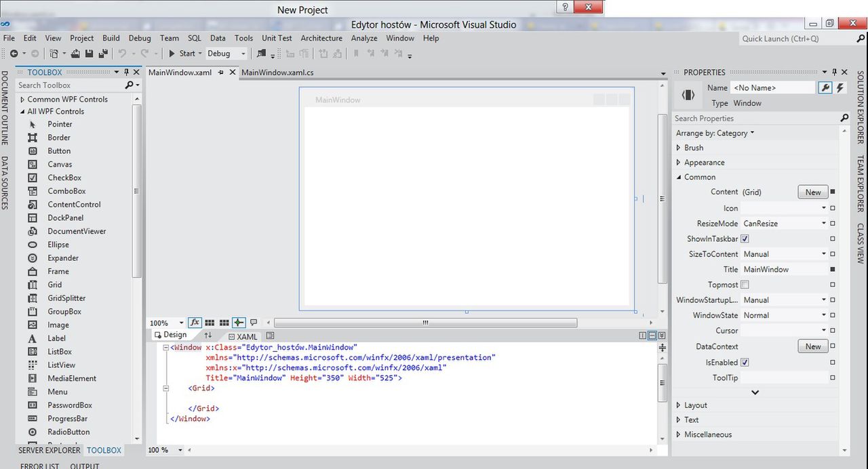The width and height of the screenshot is (868, 469).
Task: Click the Undo arrow icon
Action: click(x=123, y=54)
